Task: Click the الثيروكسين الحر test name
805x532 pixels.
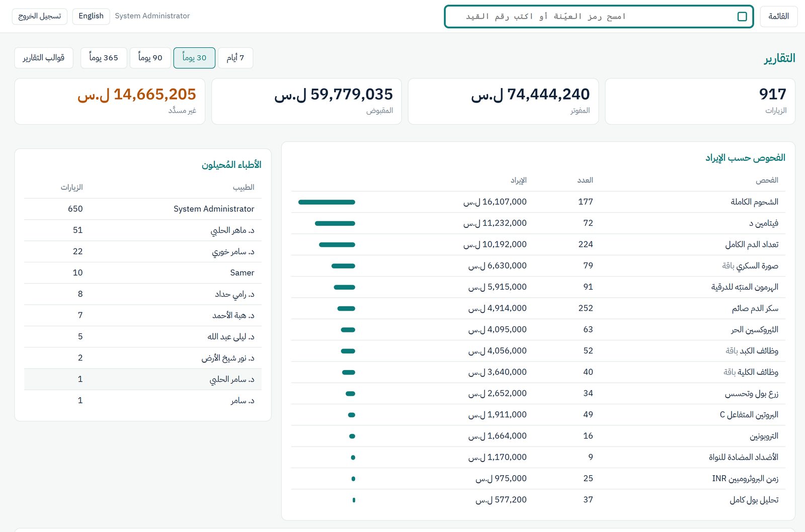Action: [x=755, y=330]
